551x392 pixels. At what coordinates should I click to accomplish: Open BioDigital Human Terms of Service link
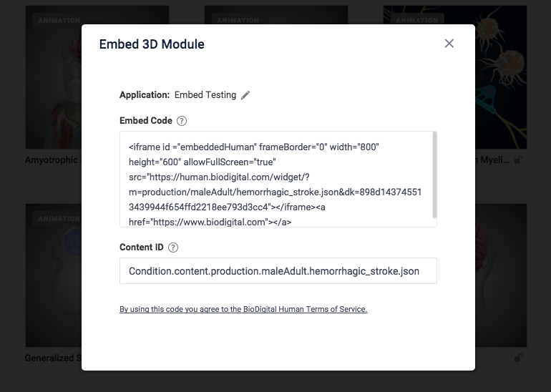(243, 309)
